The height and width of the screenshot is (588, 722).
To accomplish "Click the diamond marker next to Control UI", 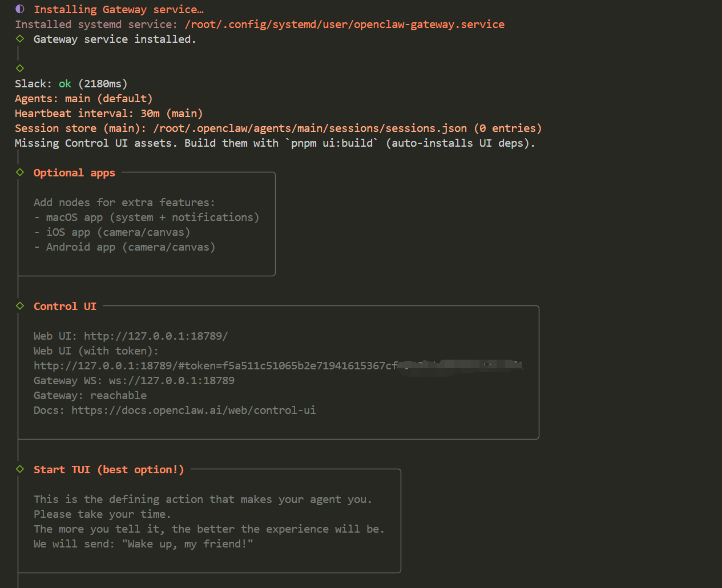I will [20, 306].
